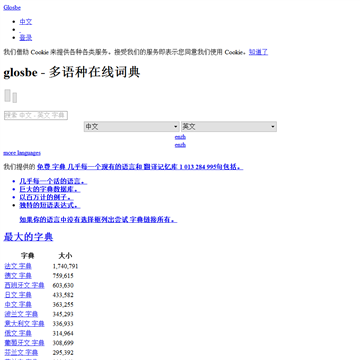
Task: Open the 免费 字典 translation memory link
Action: pyautogui.click(x=140, y=167)
